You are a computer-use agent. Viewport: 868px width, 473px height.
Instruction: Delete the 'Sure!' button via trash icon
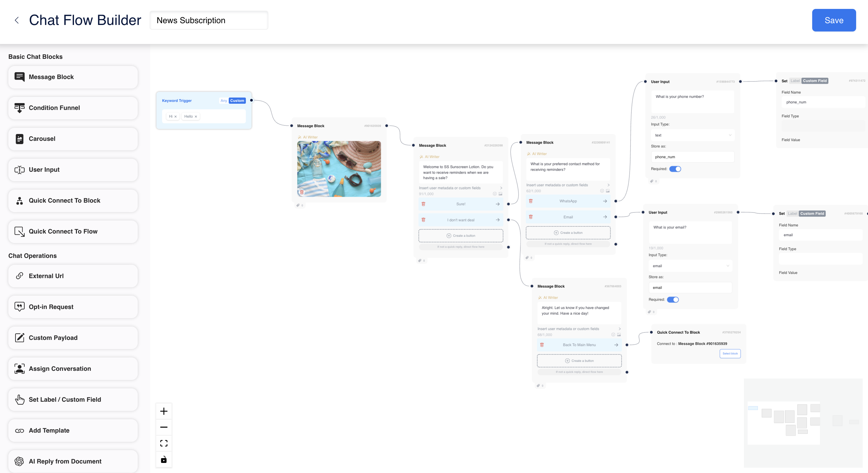click(423, 204)
